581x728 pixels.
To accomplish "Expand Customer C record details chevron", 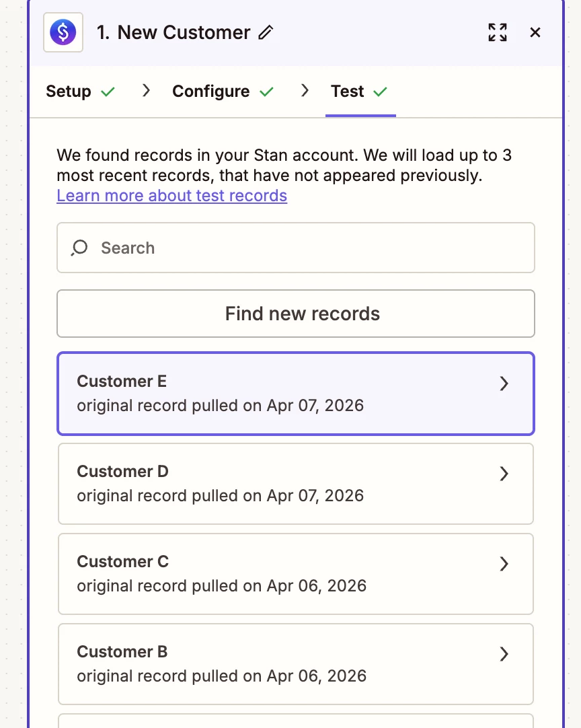I will click(x=504, y=564).
